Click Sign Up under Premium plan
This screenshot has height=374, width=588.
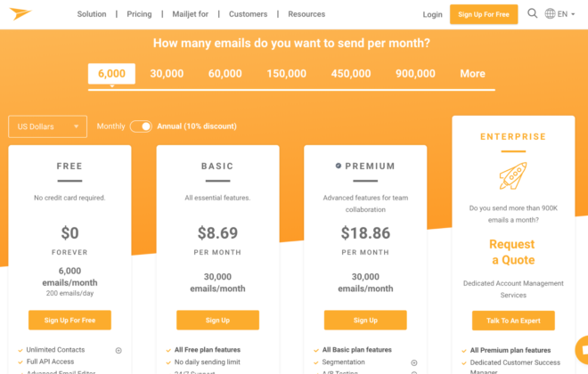[x=365, y=320]
